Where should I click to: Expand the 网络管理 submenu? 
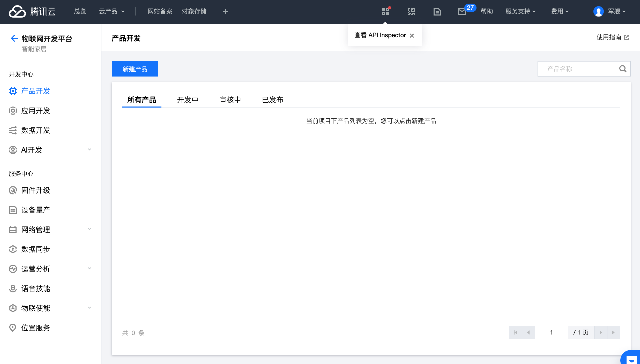point(90,229)
